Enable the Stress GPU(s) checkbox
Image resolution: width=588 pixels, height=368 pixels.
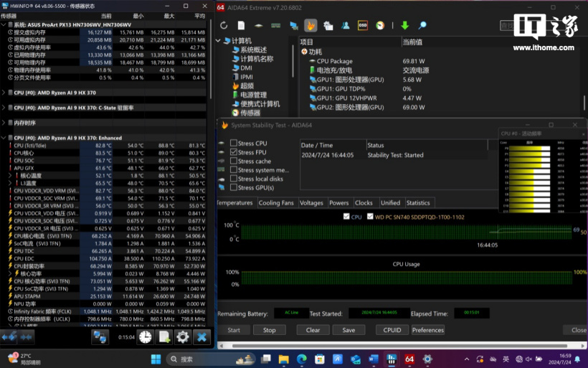click(x=233, y=187)
